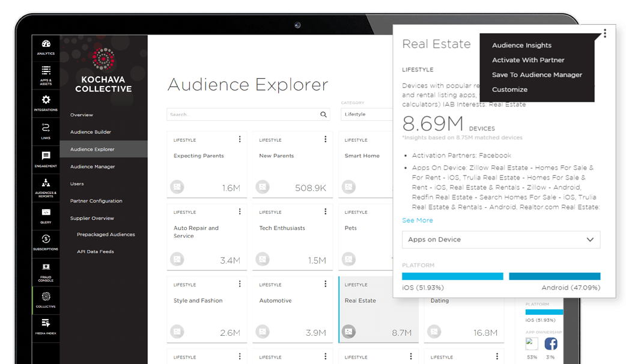Click the See More link

click(x=417, y=220)
